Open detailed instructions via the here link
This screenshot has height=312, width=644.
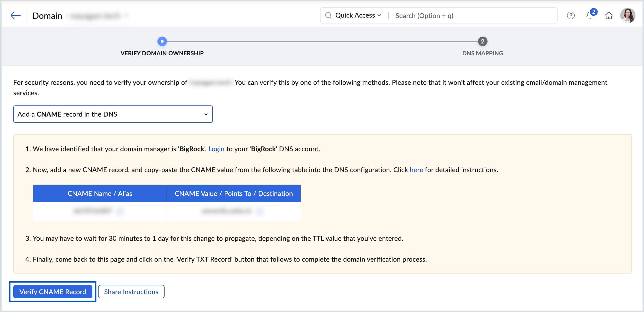click(416, 170)
